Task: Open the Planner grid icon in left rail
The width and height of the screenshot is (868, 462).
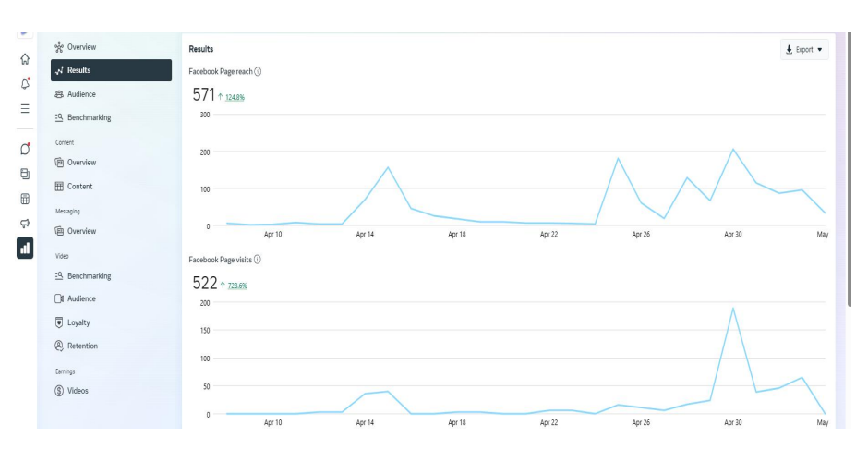Action: tap(25, 199)
